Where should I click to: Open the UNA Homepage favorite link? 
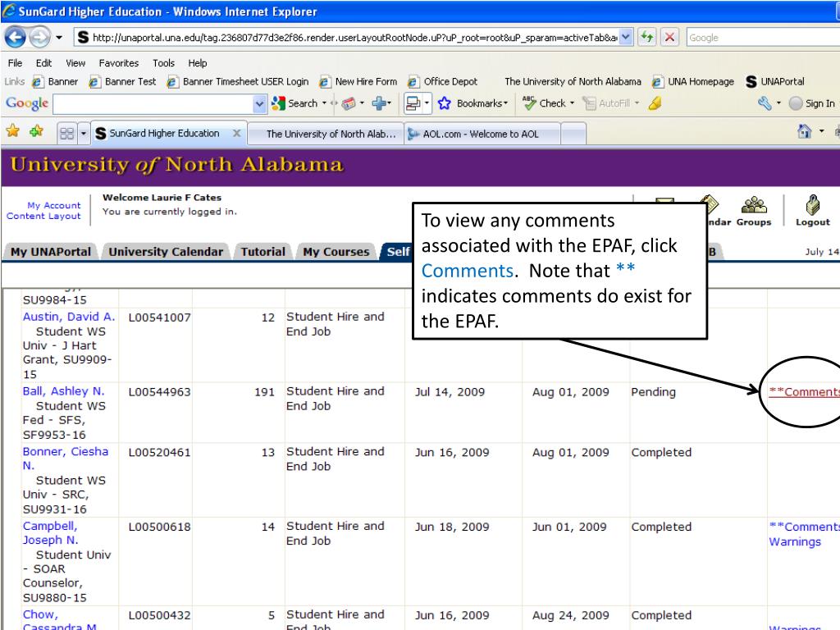[693, 81]
